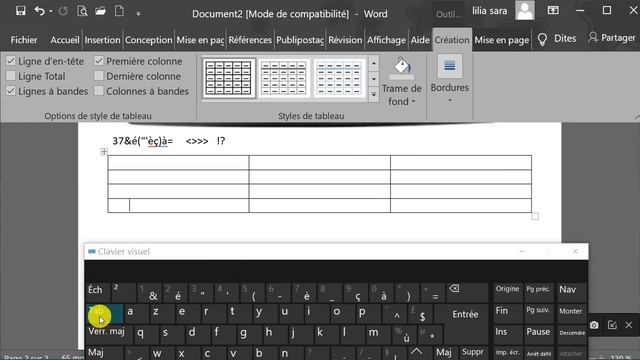Click the Partager button
Image resolution: width=640 pixels, height=360 pixels.
[x=611, y=38]
